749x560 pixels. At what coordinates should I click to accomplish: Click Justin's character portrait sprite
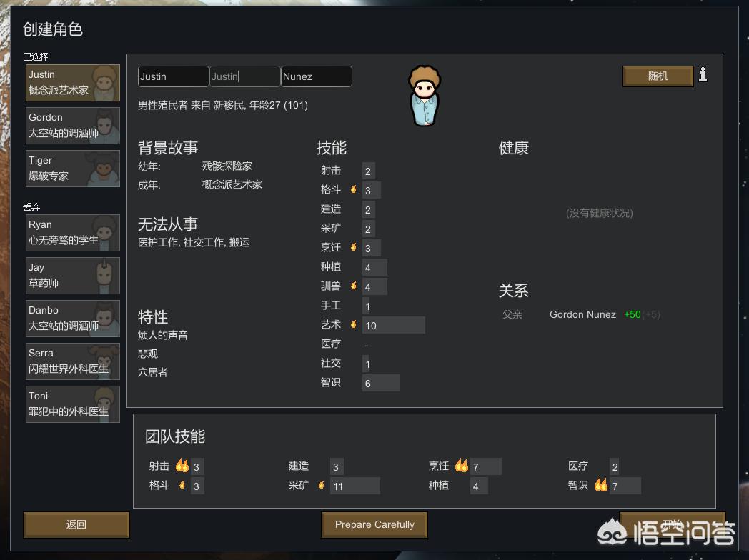click(x=425, y=96)
